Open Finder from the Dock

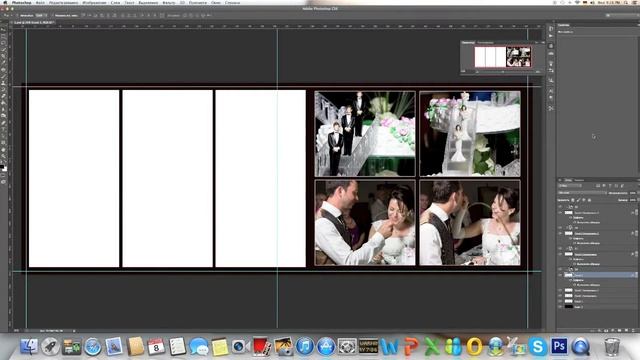(x=29, y=347)
